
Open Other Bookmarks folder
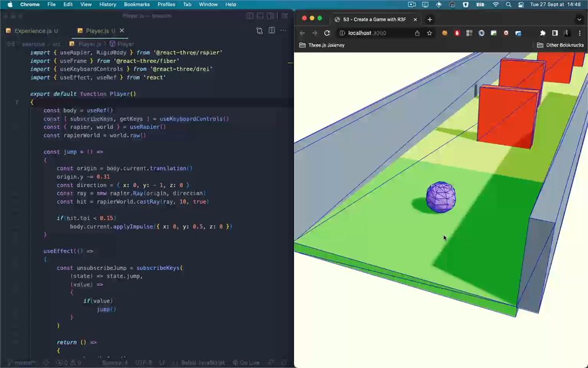point(560,45)
